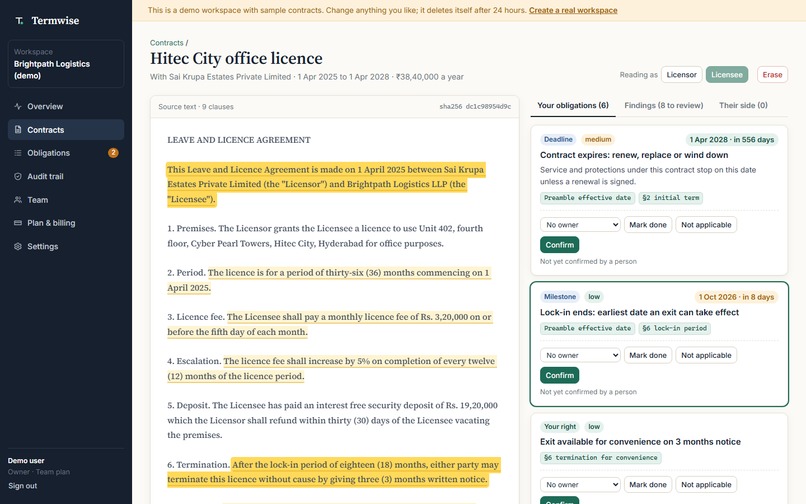
Task: Click the Deadline label on first card
Action: click(558, 139)
